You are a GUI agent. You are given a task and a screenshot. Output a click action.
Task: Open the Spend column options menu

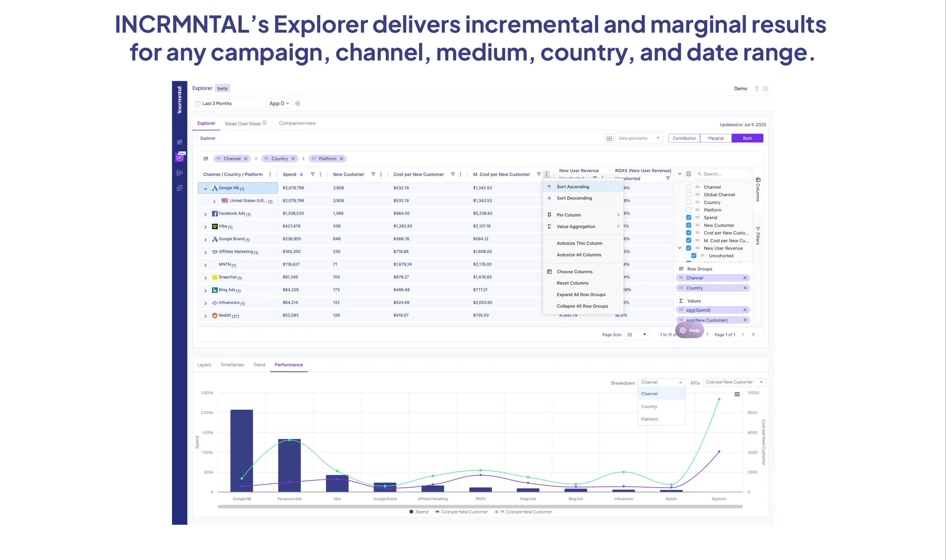320,174
